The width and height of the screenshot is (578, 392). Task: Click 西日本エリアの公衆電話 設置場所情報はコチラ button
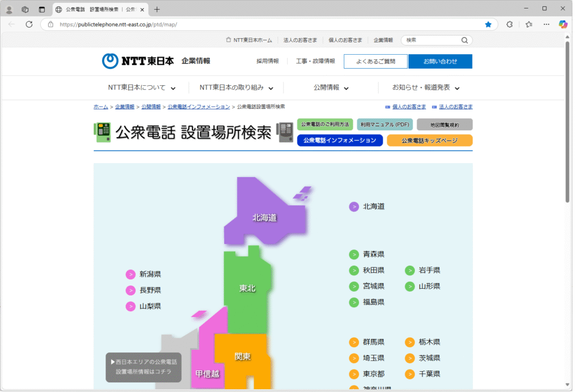[x=144, y=367]
